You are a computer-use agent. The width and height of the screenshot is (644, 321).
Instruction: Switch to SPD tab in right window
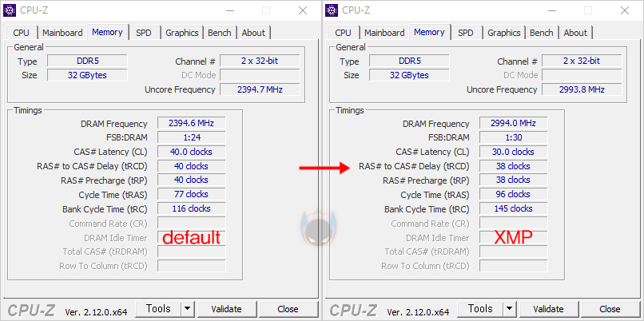point(466,33)
